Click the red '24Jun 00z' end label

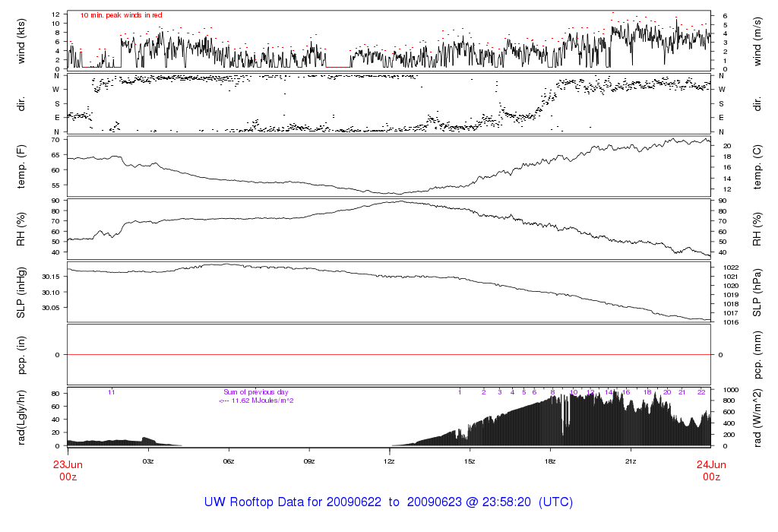point(710,470)
